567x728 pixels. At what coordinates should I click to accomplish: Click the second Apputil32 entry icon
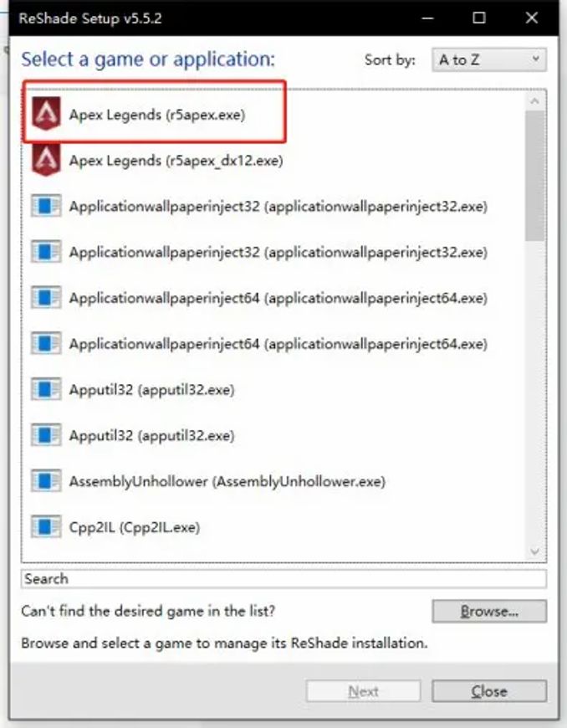(x=46, y=435)
